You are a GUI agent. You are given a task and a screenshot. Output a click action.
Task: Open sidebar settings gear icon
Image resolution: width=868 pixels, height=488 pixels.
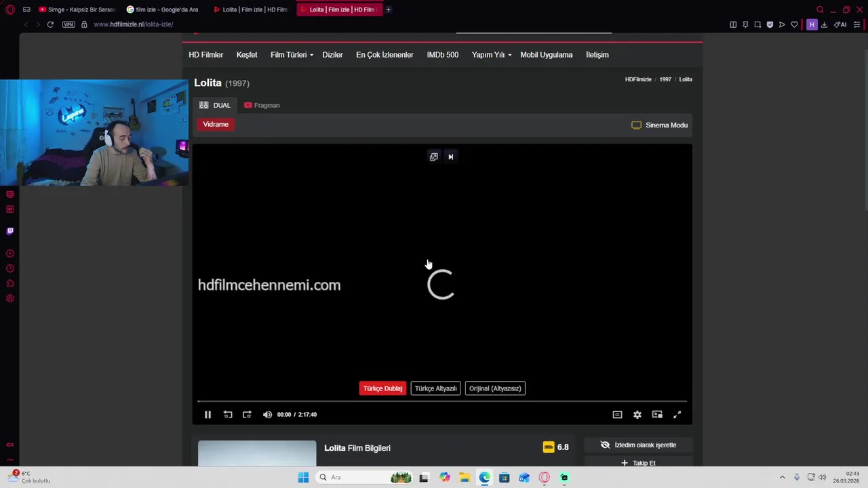[x=10, y=298]
